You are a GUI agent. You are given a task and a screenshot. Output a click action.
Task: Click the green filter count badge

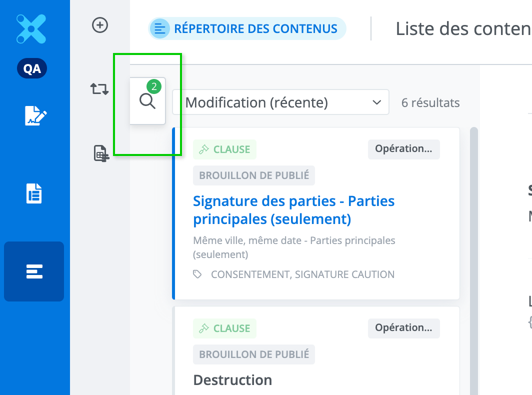click(x=154, y=87)
